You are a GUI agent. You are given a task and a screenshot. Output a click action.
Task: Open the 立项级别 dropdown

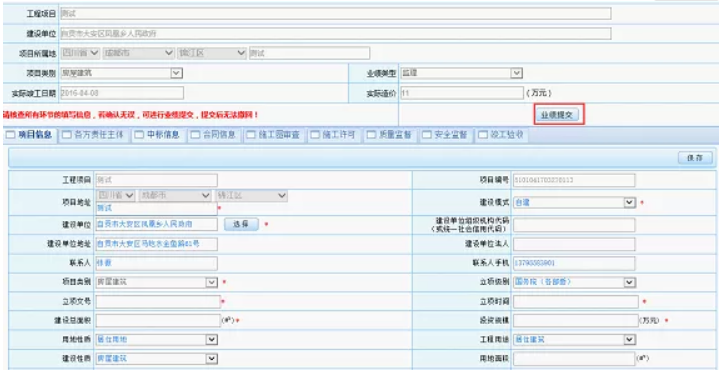pyautogui.click(x=574, y=282)
